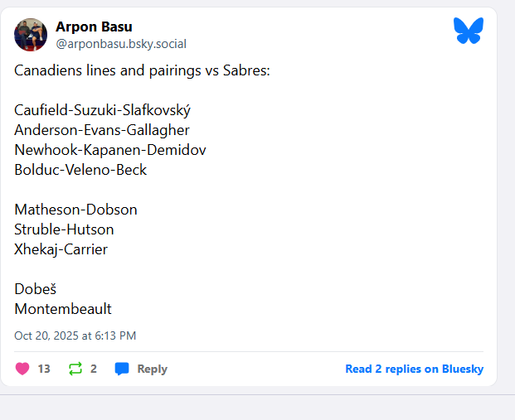Open Arpon Basu's profile avatar
Image resolution: width=515 pixels, height=420 pixels.
31,35
